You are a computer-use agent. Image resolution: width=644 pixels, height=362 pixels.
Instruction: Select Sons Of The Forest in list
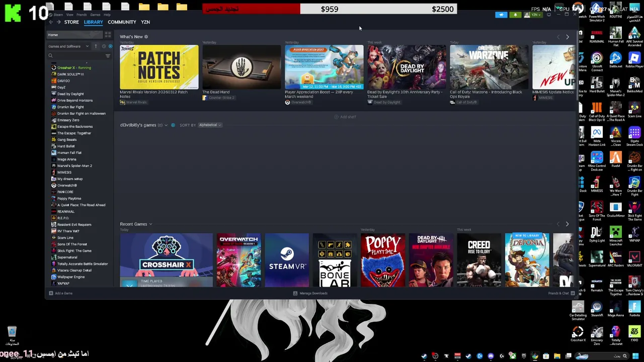72,244
